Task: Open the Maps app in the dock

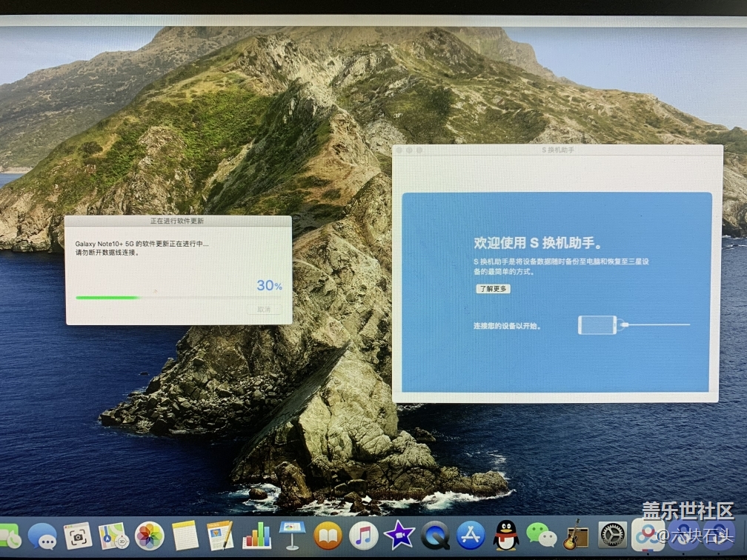Action: [113, 536]
